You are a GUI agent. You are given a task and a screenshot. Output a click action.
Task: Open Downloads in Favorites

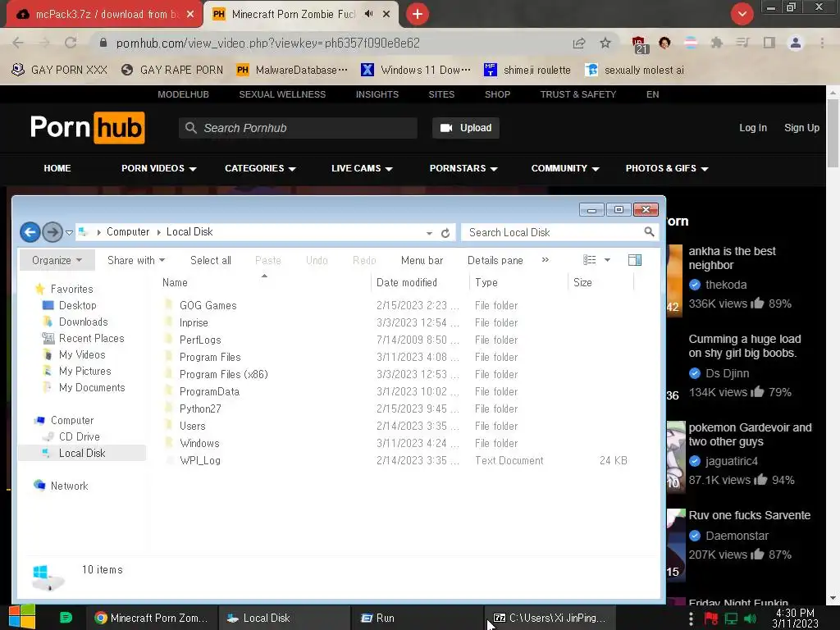83,322
